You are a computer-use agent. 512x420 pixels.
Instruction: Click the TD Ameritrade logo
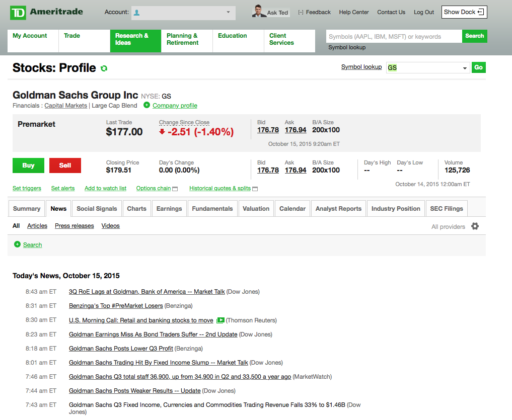point(46,13)
